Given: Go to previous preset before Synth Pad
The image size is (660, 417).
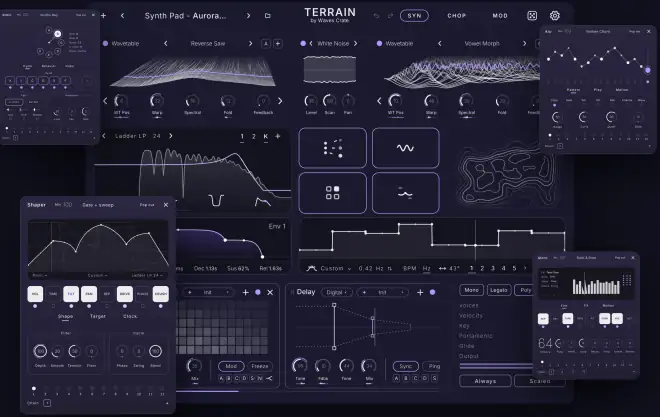Looking at the screenshot, I should (122, 16).
